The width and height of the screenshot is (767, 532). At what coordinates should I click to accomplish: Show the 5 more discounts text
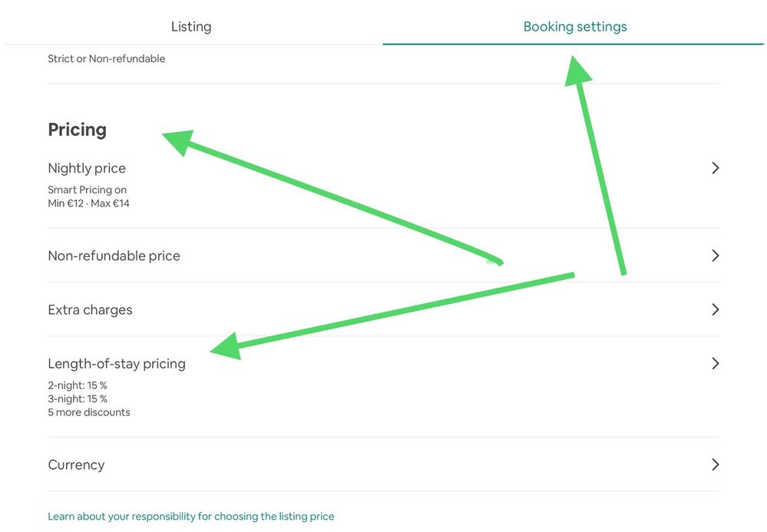[x=89, y=412]
